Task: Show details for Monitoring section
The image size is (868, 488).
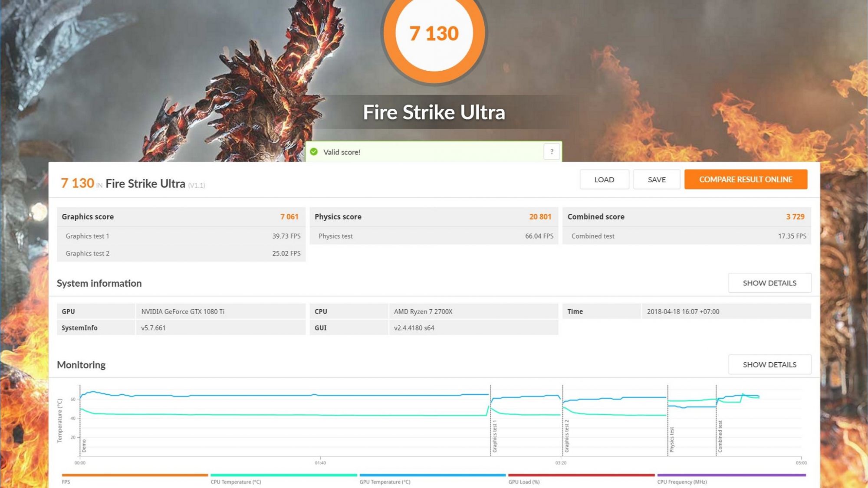Action: coord(769,364)
